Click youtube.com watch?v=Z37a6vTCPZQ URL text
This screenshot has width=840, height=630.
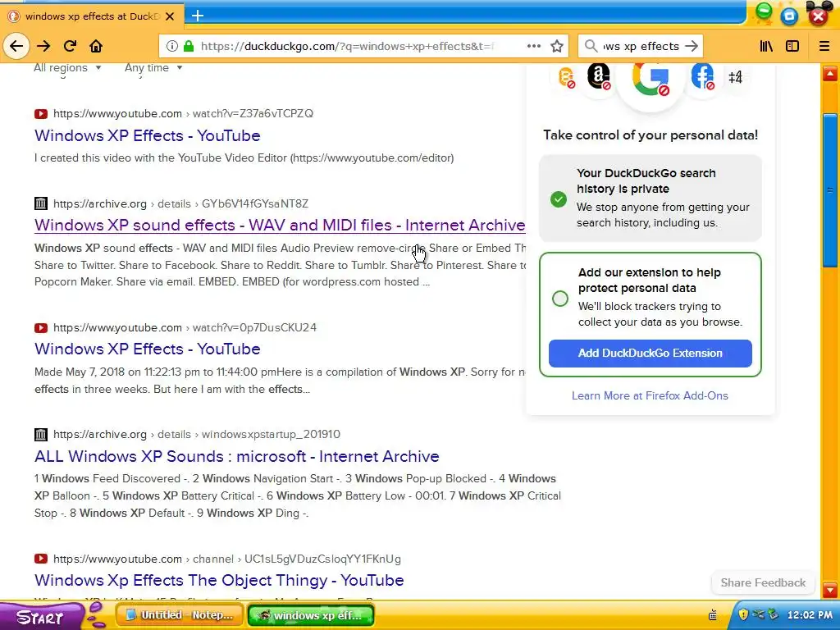pyautogui.click(x=183, y=113)
